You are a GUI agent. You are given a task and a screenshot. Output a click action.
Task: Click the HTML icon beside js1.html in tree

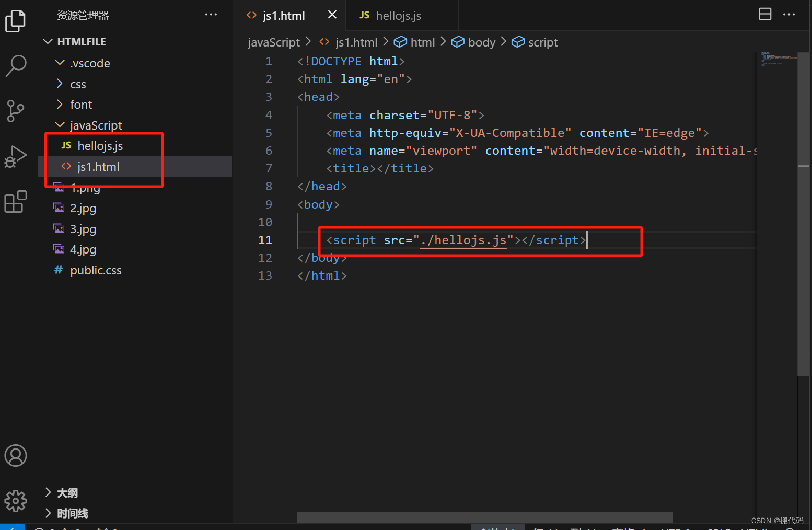tap(66, 166)
